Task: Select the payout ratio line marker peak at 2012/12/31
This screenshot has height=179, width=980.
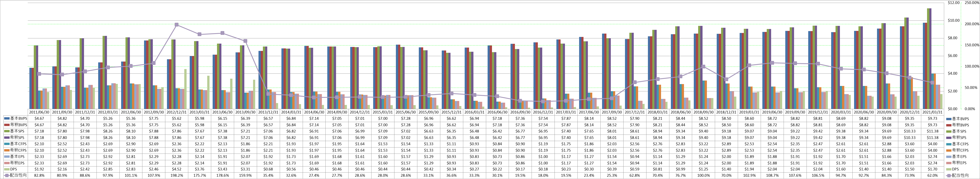Action: (177, 25)
